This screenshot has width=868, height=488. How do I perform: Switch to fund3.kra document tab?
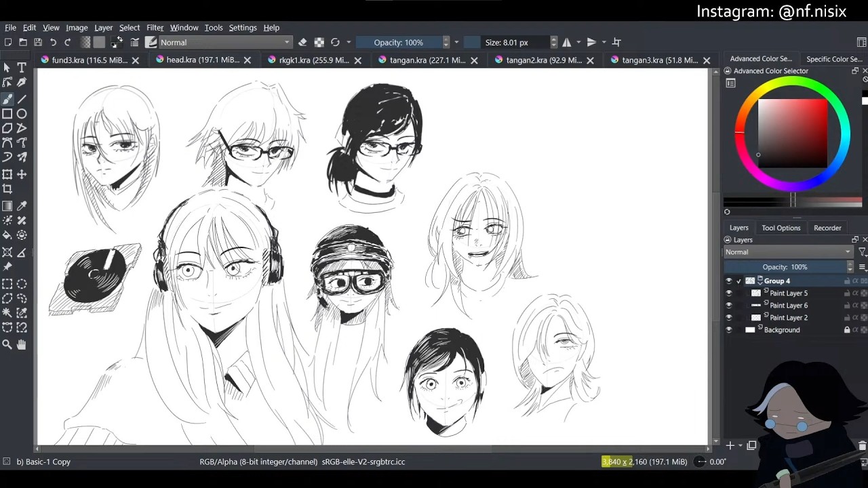(x=89, y=60)
